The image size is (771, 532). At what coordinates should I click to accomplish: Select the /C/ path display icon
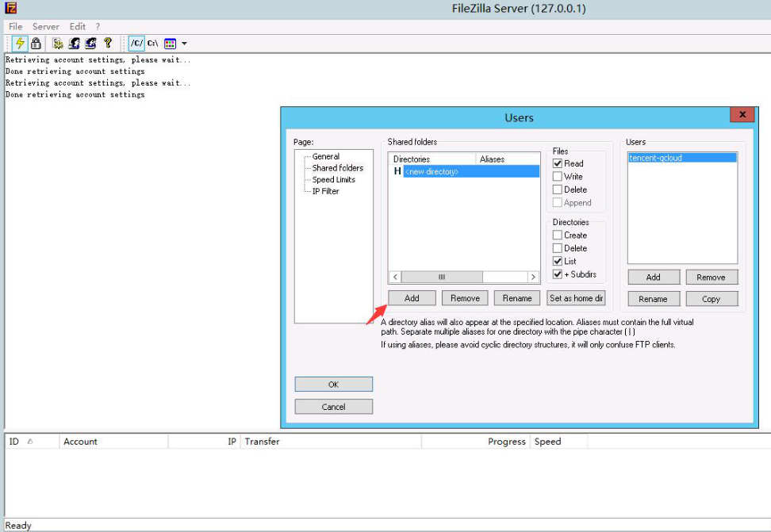[x=136, y=44]
